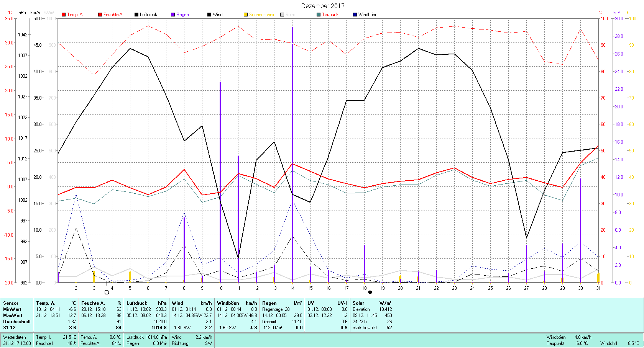This screenshot has height=348, width=644.
Task: Click the minimum pressure value "983.3"
Action: tap(161, 309)
